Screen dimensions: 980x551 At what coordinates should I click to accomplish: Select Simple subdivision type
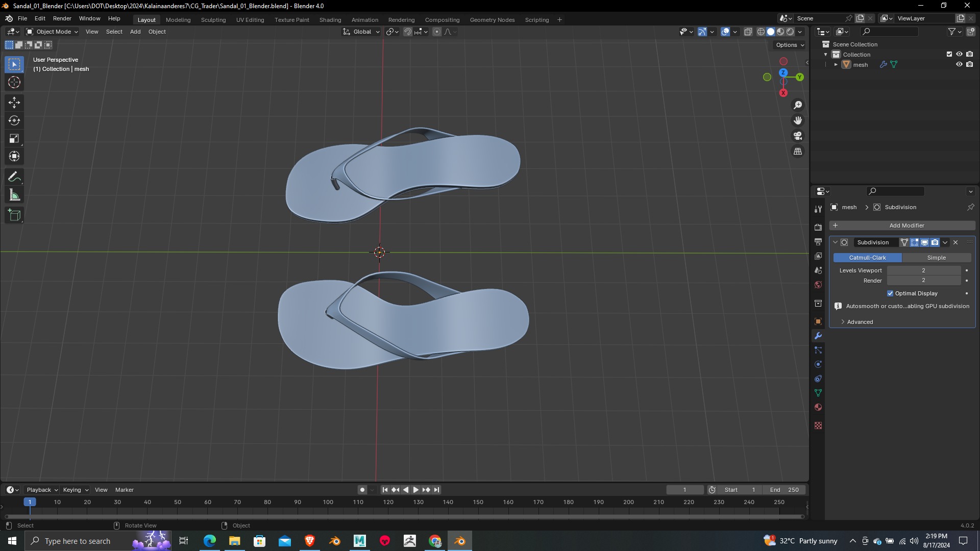tap(937, 258)
